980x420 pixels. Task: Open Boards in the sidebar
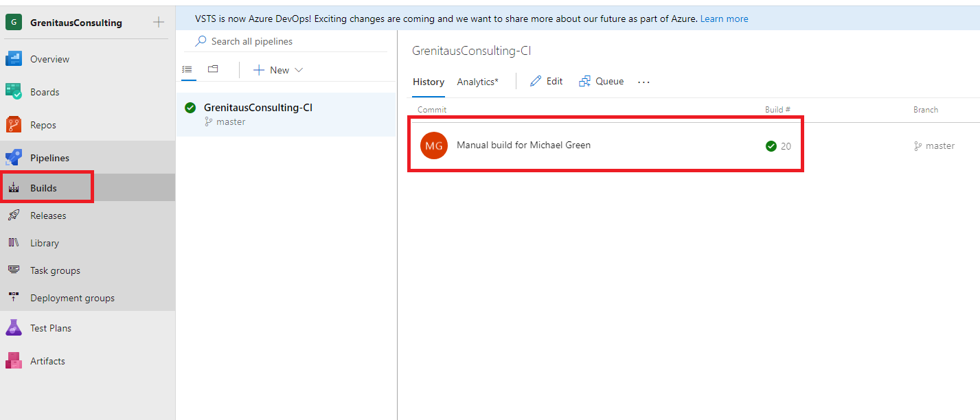coord(45,92)
